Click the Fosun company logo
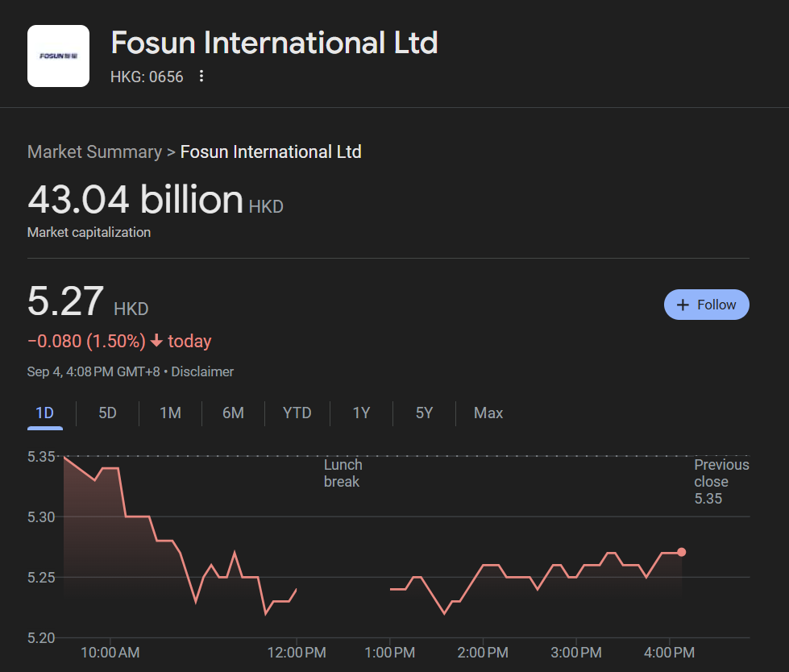Image resolution: width=789 pixels, height=672 pixels. pos(58,56)
